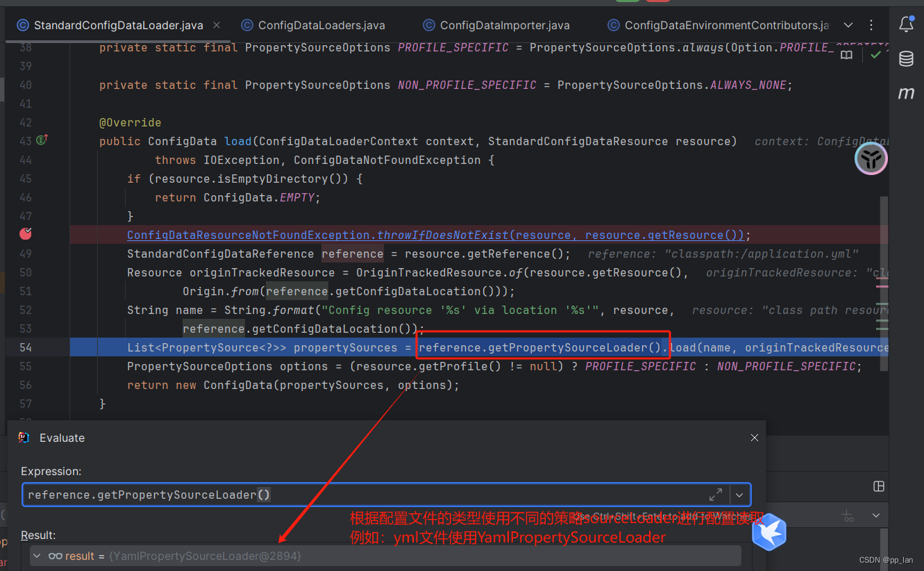Open the hidden tabs chevron dropdown
The width and height of the screenshot is (924, 571).
click(848, 24)
